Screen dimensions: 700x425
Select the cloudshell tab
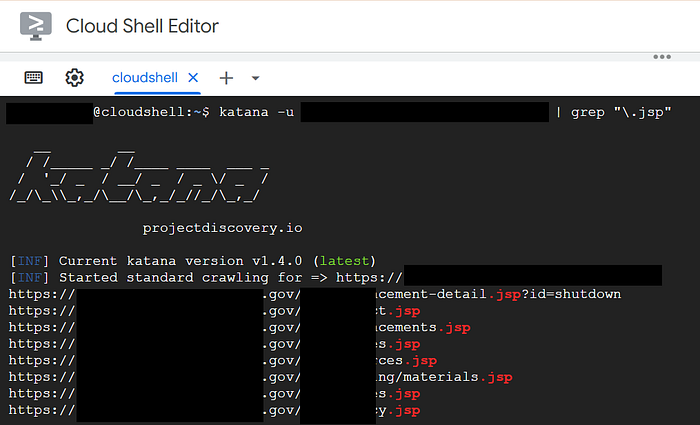point(145,78)
